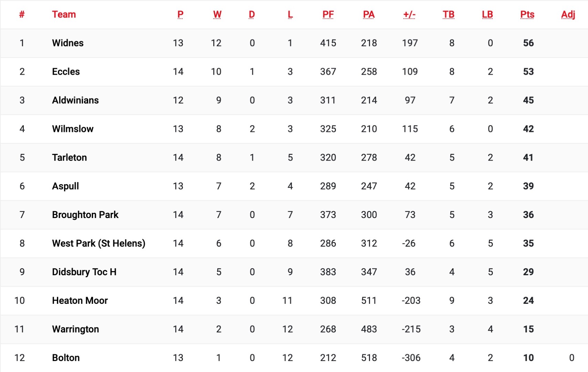Select the Aldwinians team row
The height and width of the screenshot is (372, 588).
tap(75, 100)
